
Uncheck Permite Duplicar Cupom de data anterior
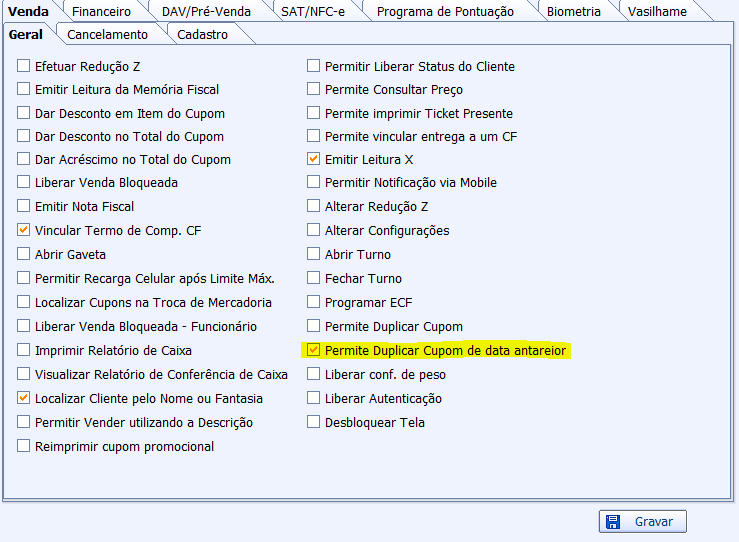tap(314, 351)
